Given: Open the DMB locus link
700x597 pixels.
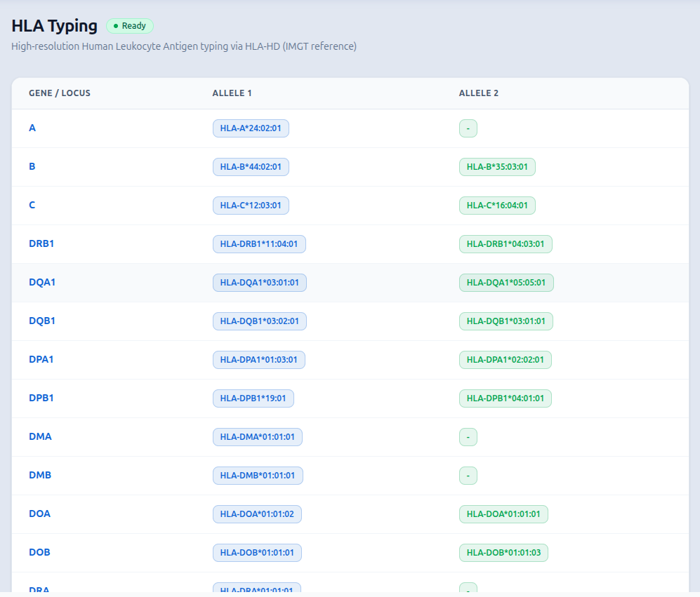Looking at the screenshot, I should pos(40,475).
